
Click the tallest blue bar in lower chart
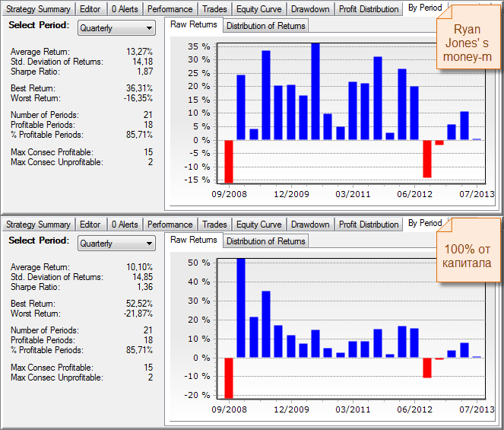(241, 308)
